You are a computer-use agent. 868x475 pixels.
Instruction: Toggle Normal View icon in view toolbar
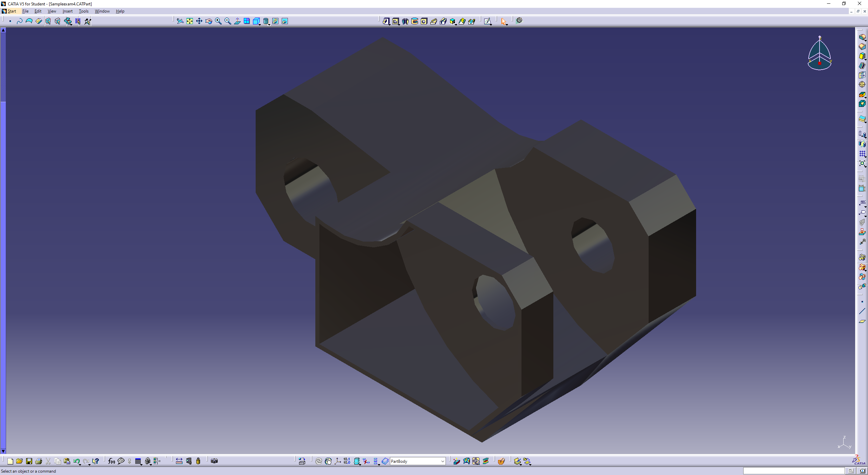point(237,21)
